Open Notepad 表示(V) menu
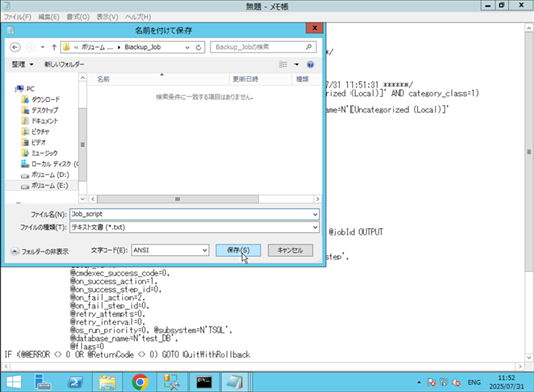The width and height of the screenshot is (534, 392). 107,17
